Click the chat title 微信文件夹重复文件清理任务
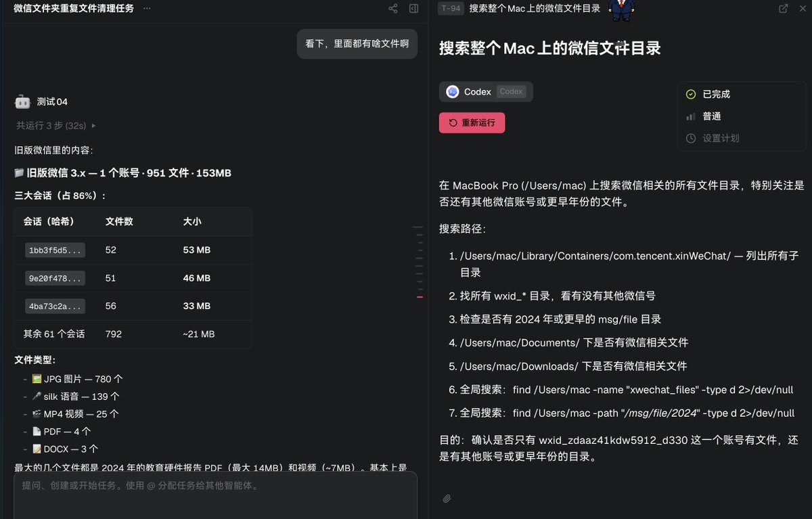This screenshot has height=519, width=812. 74,8
